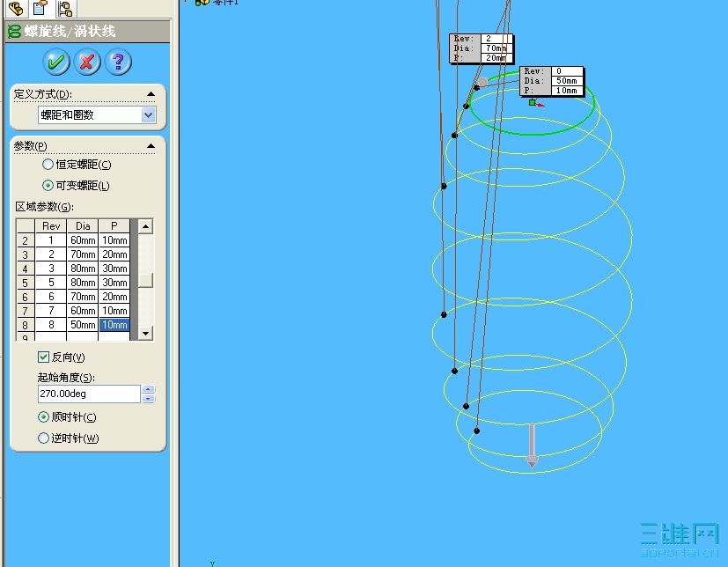Collapse the 参数(P) section
Image resolution: width=728 pixels, height=567 pixels.
click(151, 146)
